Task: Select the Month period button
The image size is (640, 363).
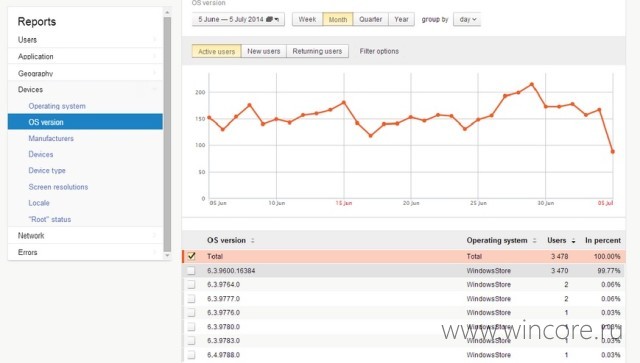Action: (338, 19)
